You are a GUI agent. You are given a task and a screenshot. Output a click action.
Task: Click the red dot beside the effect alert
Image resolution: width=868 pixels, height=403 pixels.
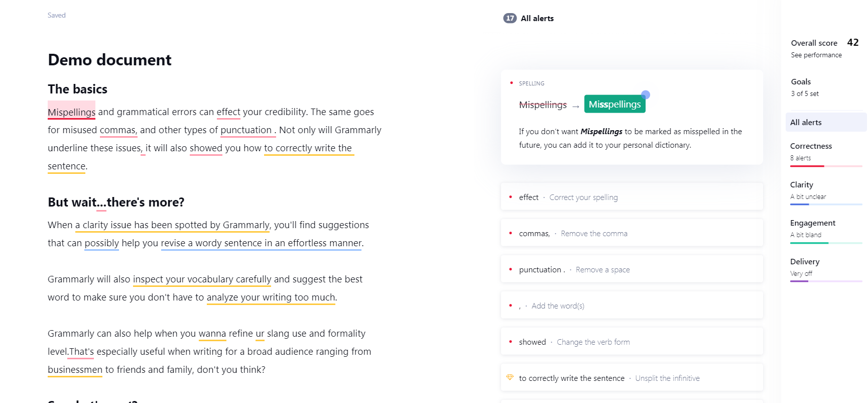click(511, 197)
